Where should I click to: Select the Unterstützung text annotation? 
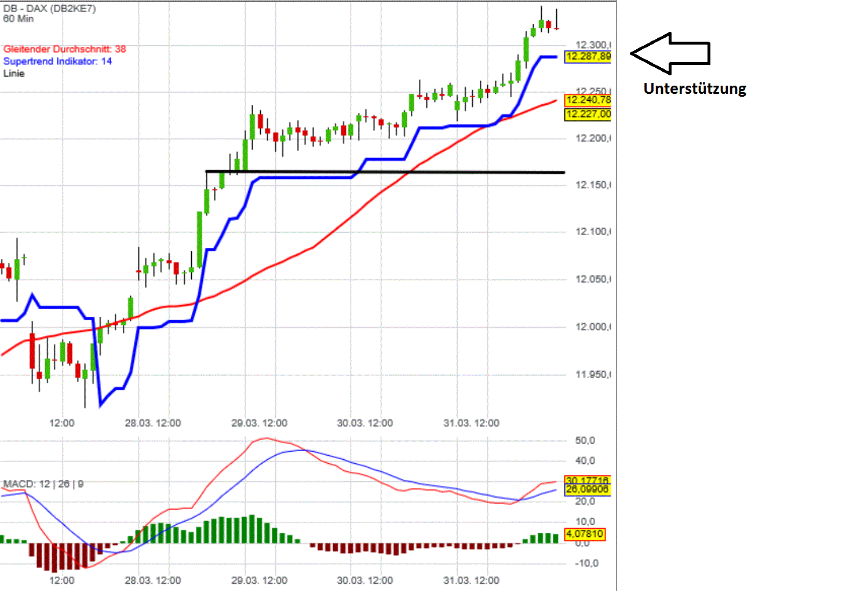coord(695,88)
